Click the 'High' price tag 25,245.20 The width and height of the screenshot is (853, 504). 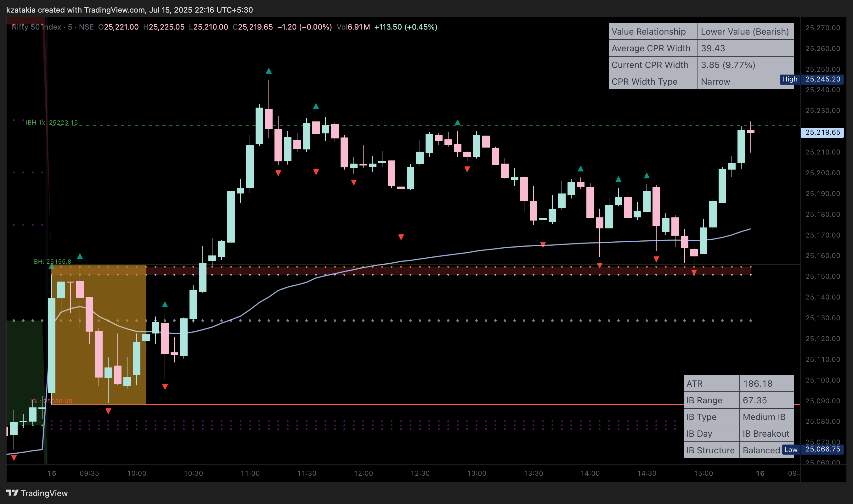tap(811, 79)
